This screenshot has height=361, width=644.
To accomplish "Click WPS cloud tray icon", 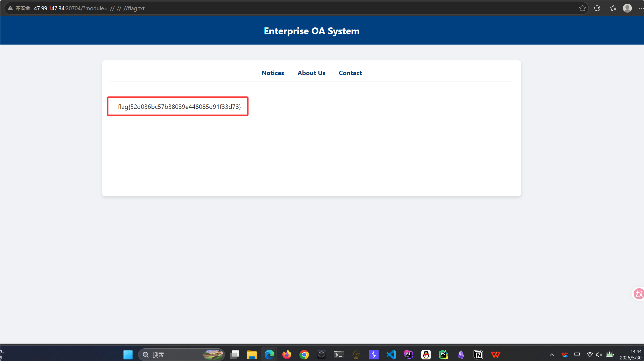I will pos(564,355).
